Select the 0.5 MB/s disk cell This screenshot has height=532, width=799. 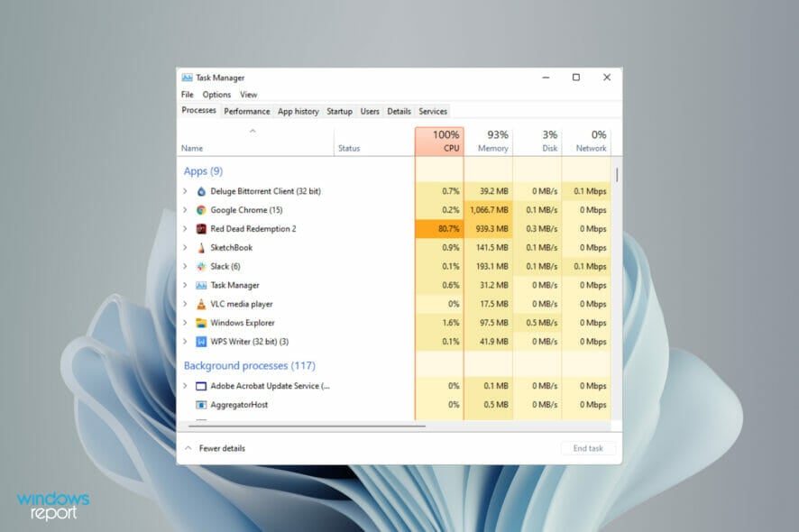pos(537,323)
